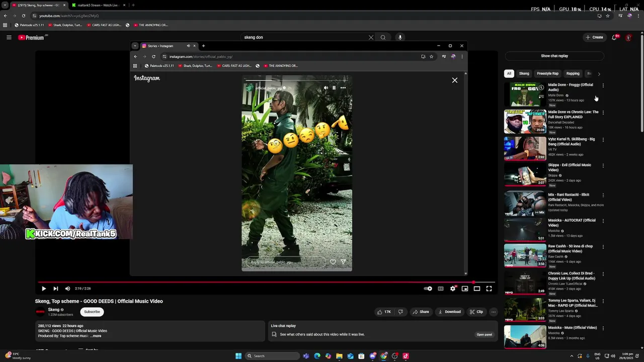Download the Skeng video
Image resolution: width=644 pixels, height=362 pixels.
[449, 312]
